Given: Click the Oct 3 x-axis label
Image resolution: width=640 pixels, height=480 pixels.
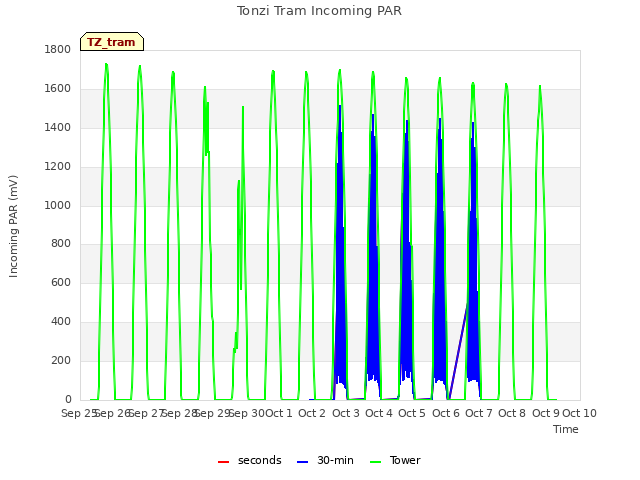Looking at the screenshot, I should coord(346,413).
